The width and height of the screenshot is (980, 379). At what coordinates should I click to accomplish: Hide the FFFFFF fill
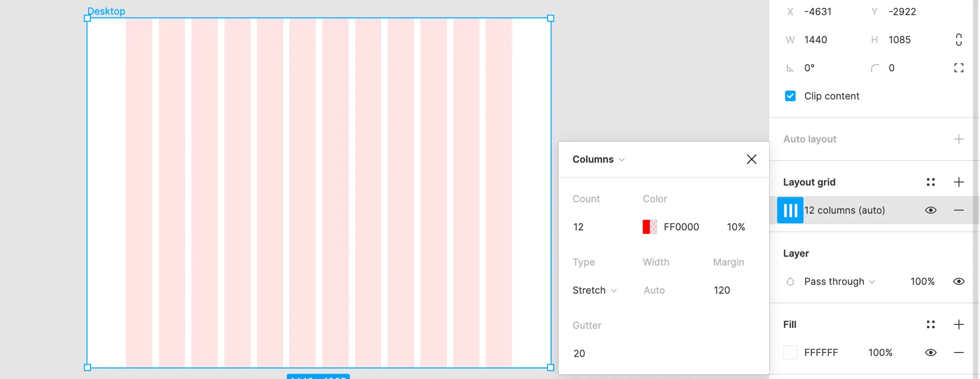[930, 352]
